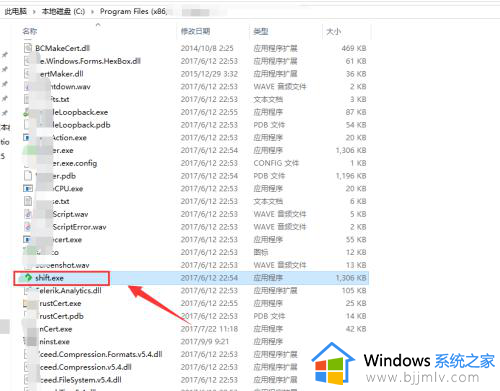Screen dimensions: 500x391
Task: Sort by 大小 column header
Action: pyautogui.click(x=334, y=31)
